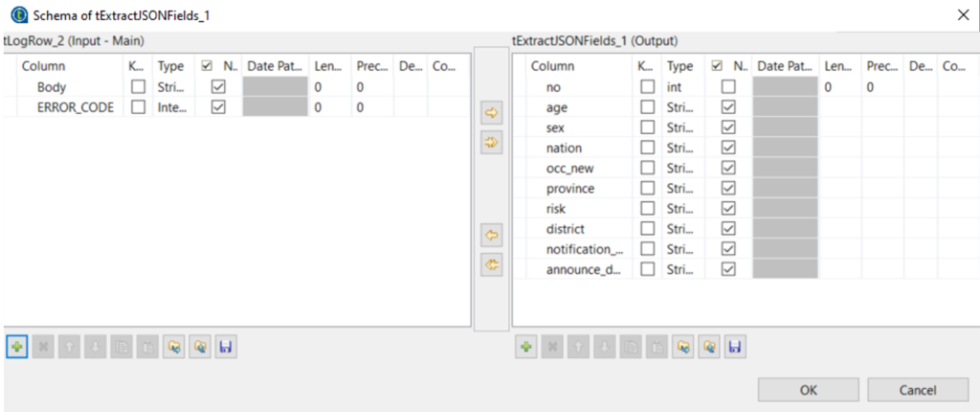
Task: Click OK to confirm the schema
Action: [x=809, y=390]
